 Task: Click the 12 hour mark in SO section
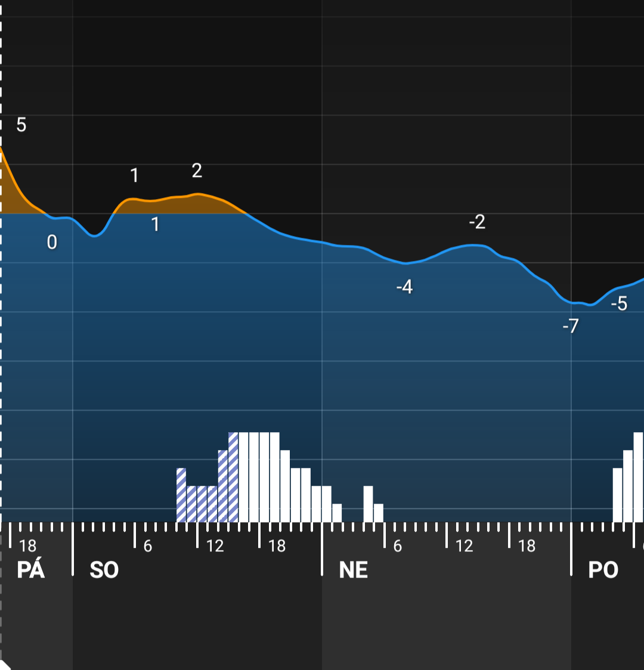pos(215,546)
